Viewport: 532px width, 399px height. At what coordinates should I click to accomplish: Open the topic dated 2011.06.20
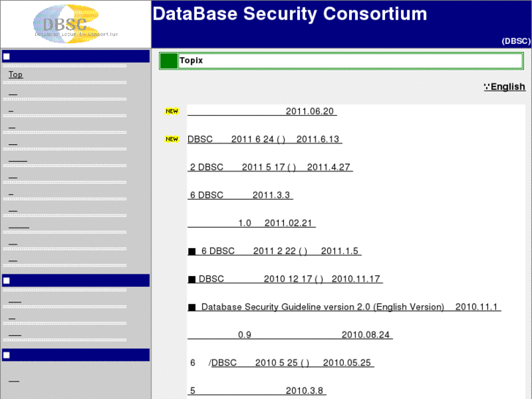coord(262,111)
